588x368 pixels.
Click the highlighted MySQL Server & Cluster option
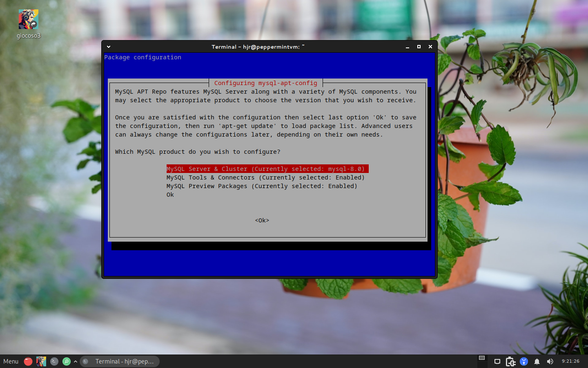tap(267, 169)
